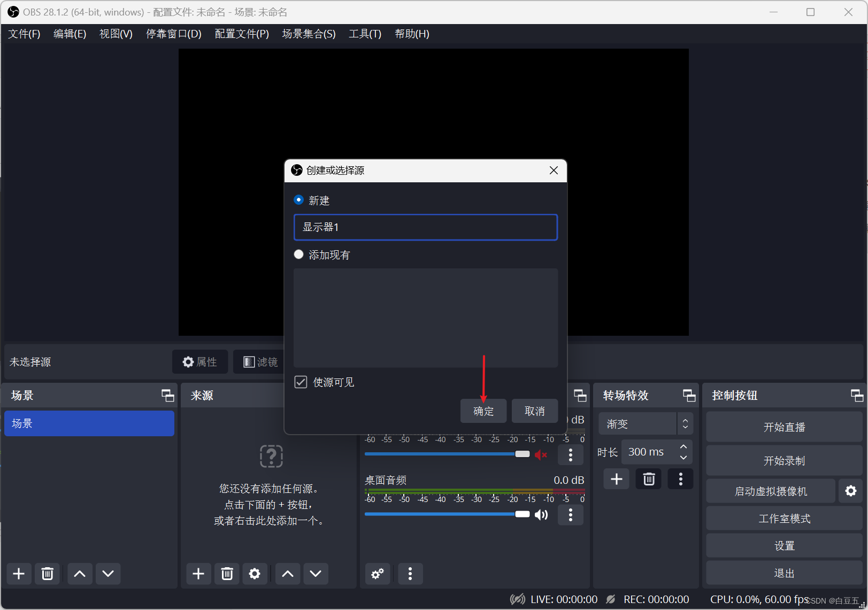Image resolution: width=868 pixels, height=610 pixels.
Task: Open source properties gear icon in 来源 panel
Action: 255,574
